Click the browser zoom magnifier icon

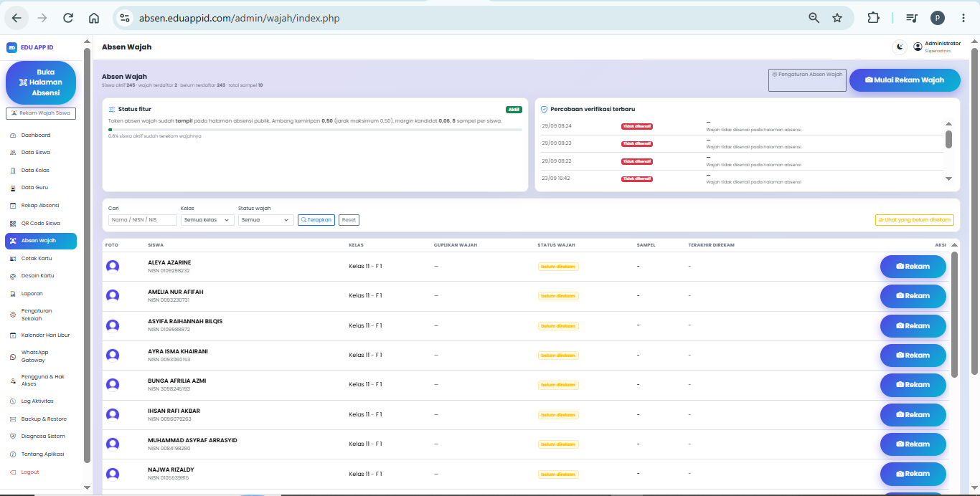point(814,18)
